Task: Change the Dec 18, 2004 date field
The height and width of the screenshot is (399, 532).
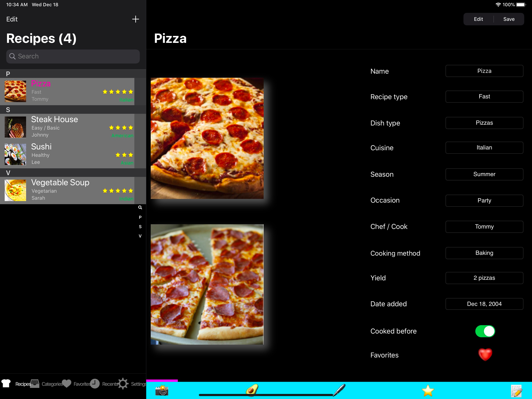Action: [484, 304]
